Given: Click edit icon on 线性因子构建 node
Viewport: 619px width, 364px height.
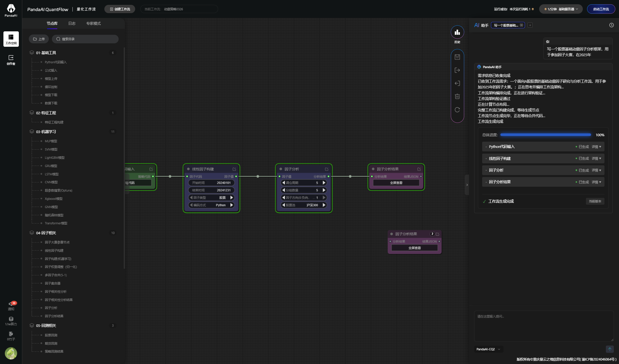Looking at the screenshot, I should tap(234, 169).
